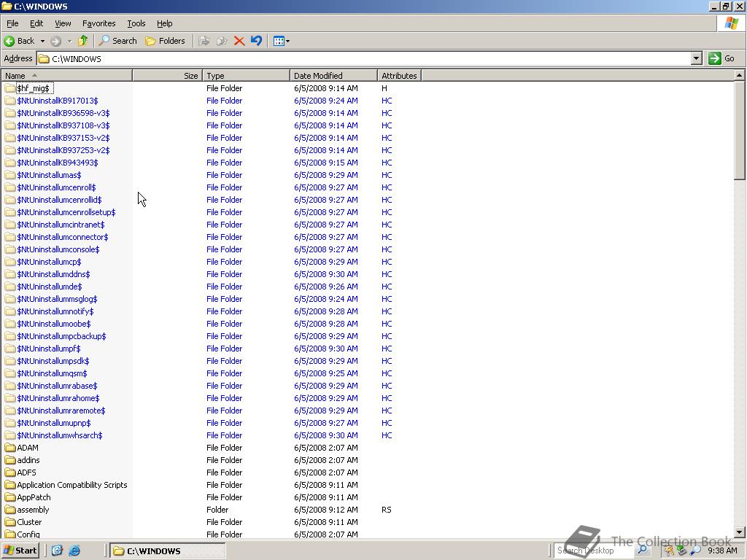Click the Search Desktop input field
Image resolution: width=747 pixels, height=560 pixels.
point(594,551)
